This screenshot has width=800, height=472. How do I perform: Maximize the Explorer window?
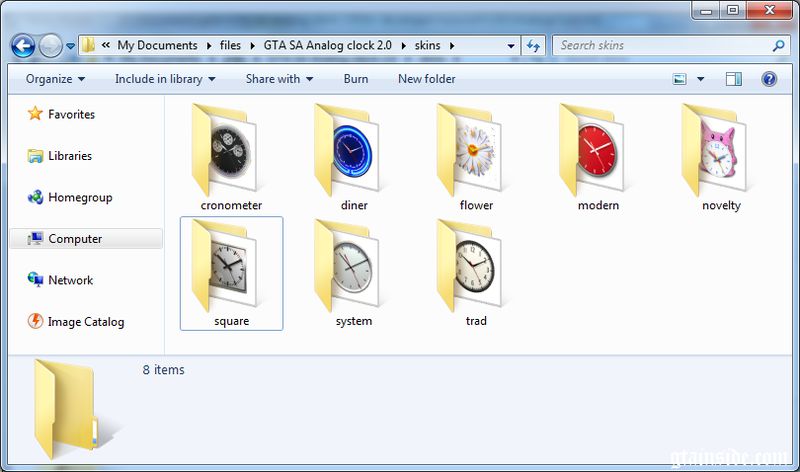[x=733, y=10]
